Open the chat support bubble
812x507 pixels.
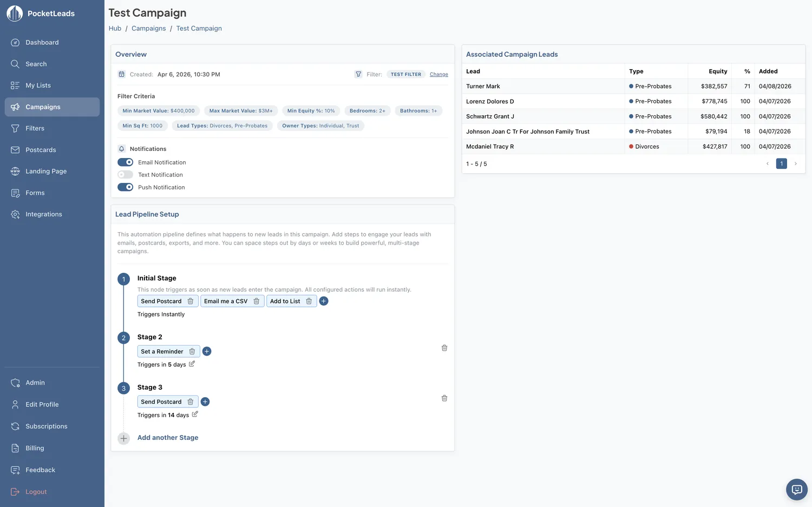point(797,490)
